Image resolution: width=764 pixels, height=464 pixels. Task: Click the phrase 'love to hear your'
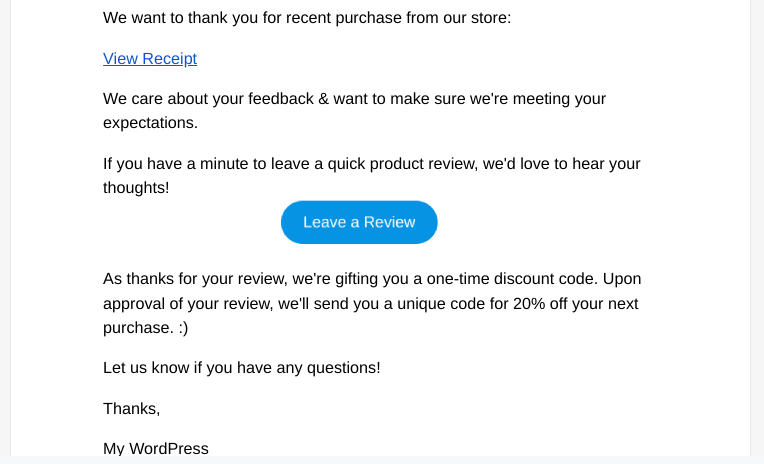click(x=580, y=164)
